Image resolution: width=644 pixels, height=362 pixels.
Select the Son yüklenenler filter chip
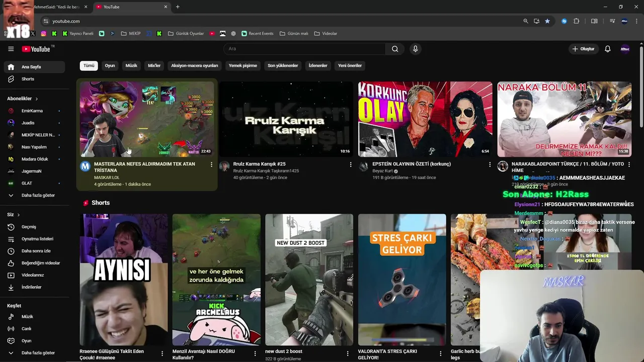pyautogui.click(x=283, y=65)
